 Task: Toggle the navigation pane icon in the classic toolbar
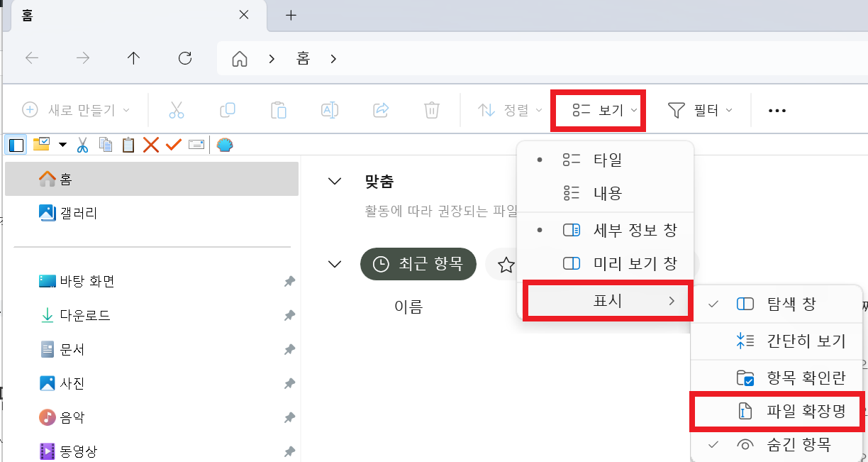coord(16,145)
